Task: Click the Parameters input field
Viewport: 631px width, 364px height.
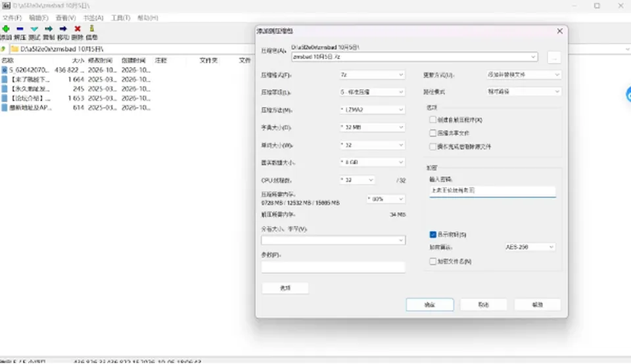Action: pyautogui.click(x=333, y=267)
